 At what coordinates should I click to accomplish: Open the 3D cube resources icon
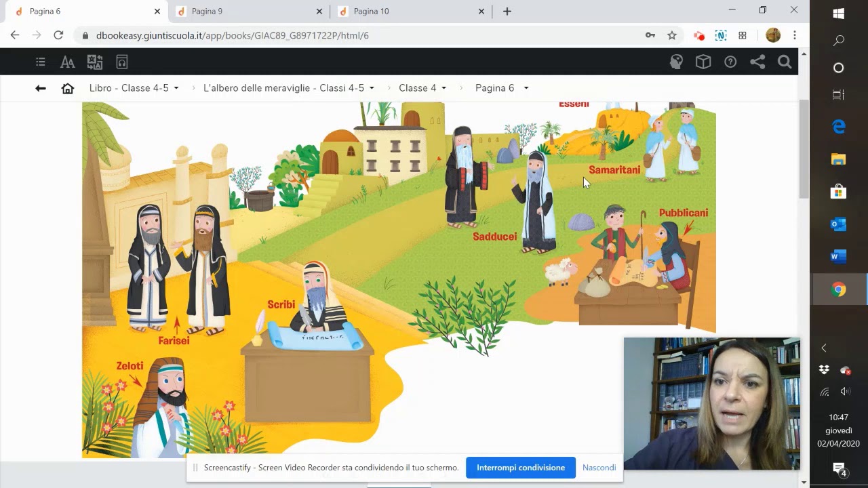pos(703,62)
